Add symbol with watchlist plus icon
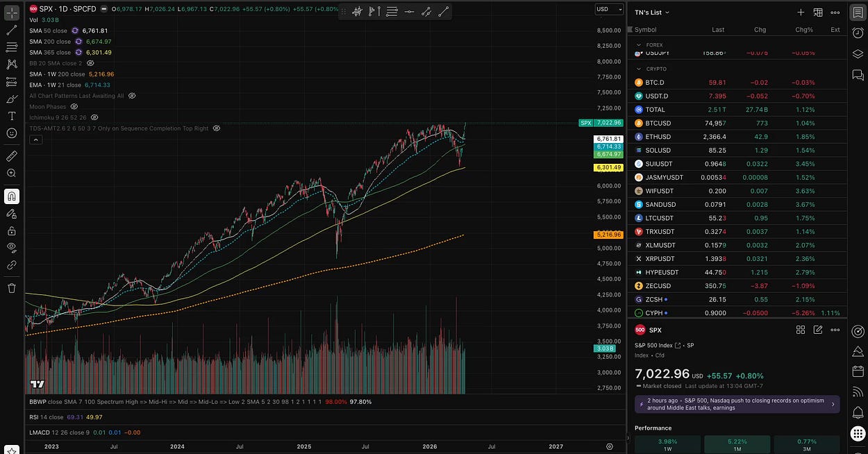This screenshot has height=454, width=868. pyautogui.click(x=801, y=12)
